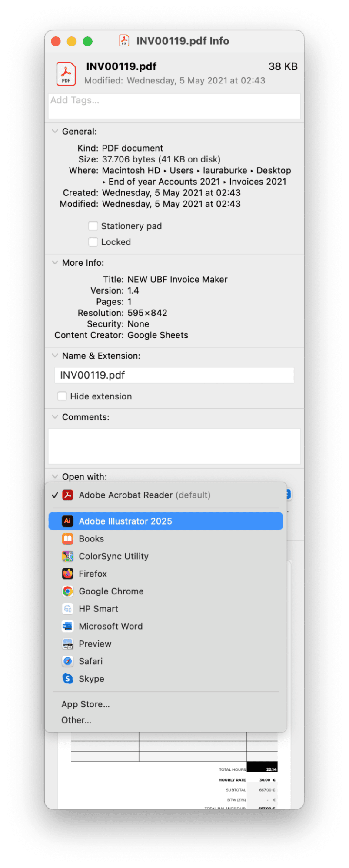Choose Microsoft Word from the menu

tap(110, 626)
